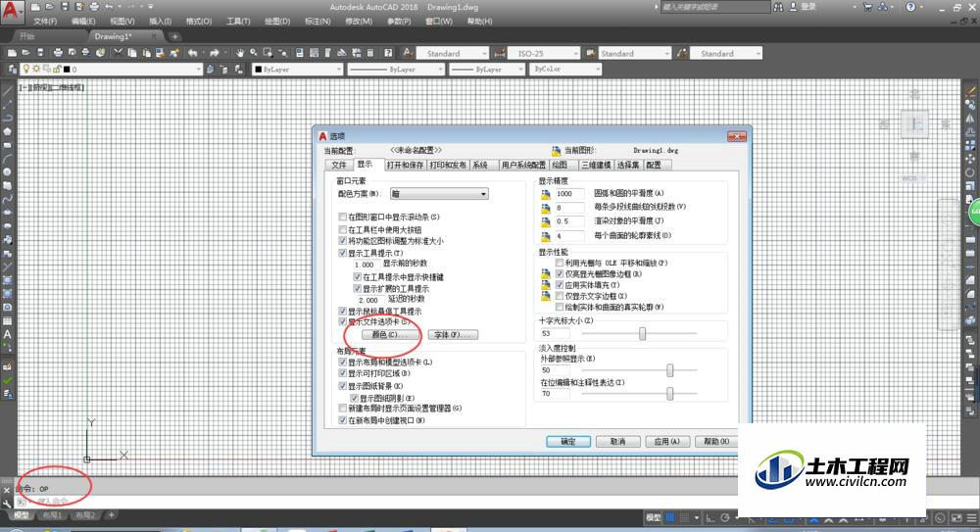The image size is (980, 532).
Task: Open the 格式(O) menu
Action: 199,22
